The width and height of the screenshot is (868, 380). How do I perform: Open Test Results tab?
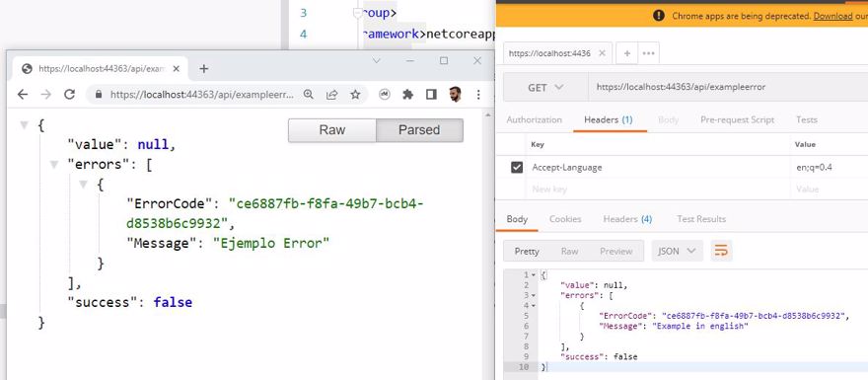701,219
